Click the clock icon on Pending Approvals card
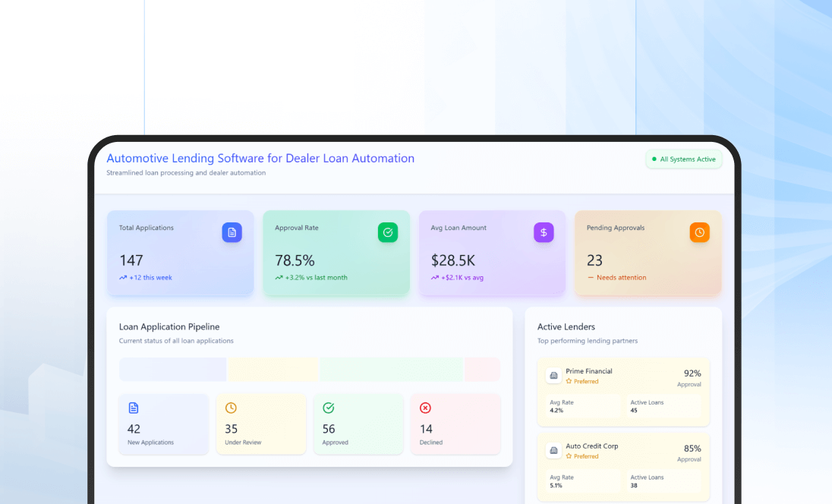This screenshot has height=504, width=832. point(699,232)
